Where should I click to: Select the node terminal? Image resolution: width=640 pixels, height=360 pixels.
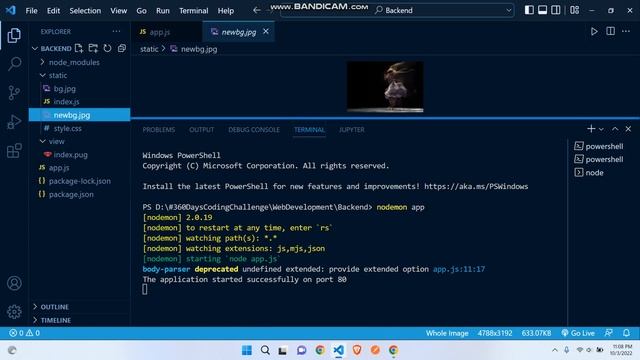(589, 173)
